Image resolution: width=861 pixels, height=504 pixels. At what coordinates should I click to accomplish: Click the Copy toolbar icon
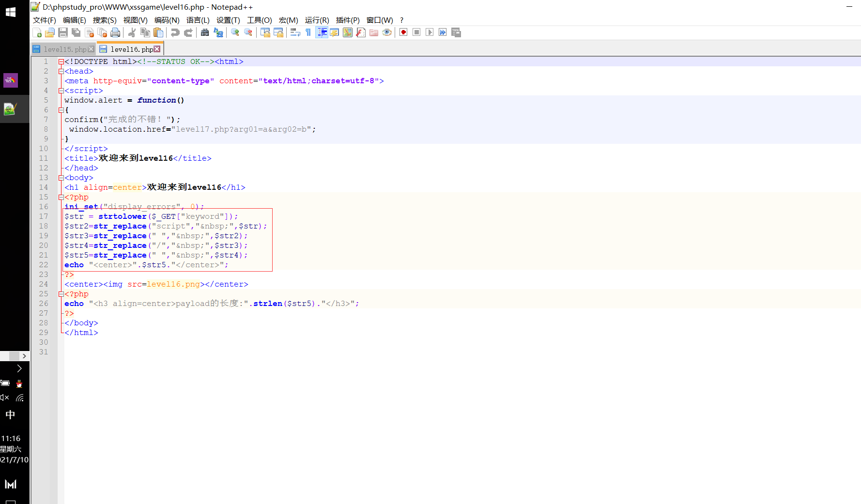point(145,32)
